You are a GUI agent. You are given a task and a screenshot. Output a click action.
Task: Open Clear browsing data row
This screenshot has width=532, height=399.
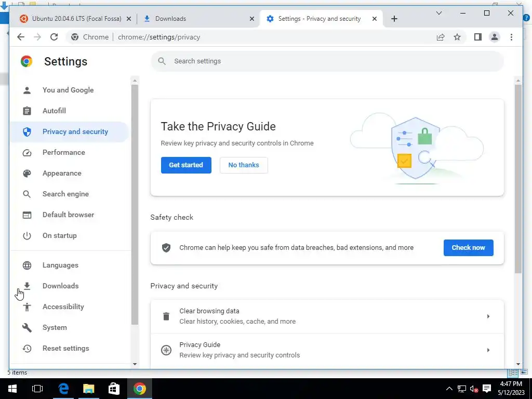[327, 316]
